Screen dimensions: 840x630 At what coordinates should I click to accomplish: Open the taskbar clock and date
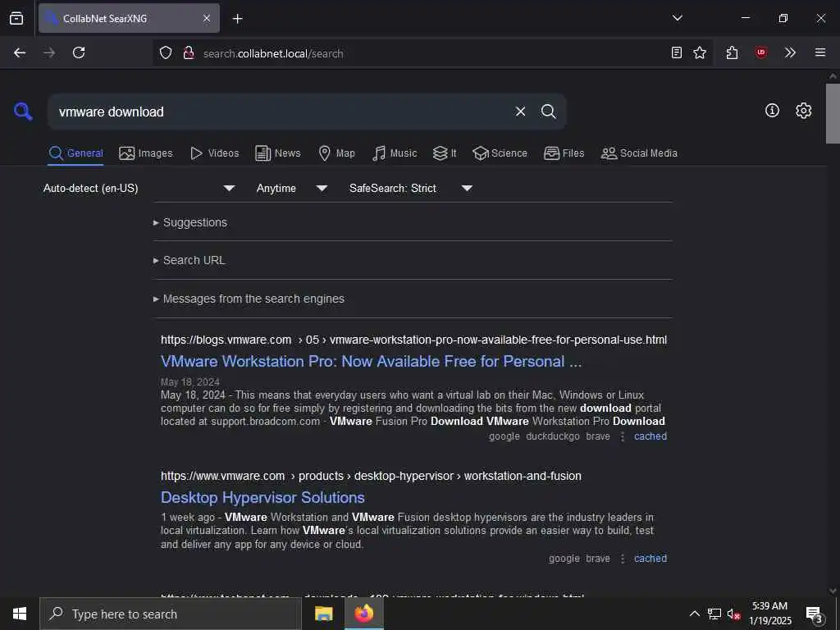(769, 614)
